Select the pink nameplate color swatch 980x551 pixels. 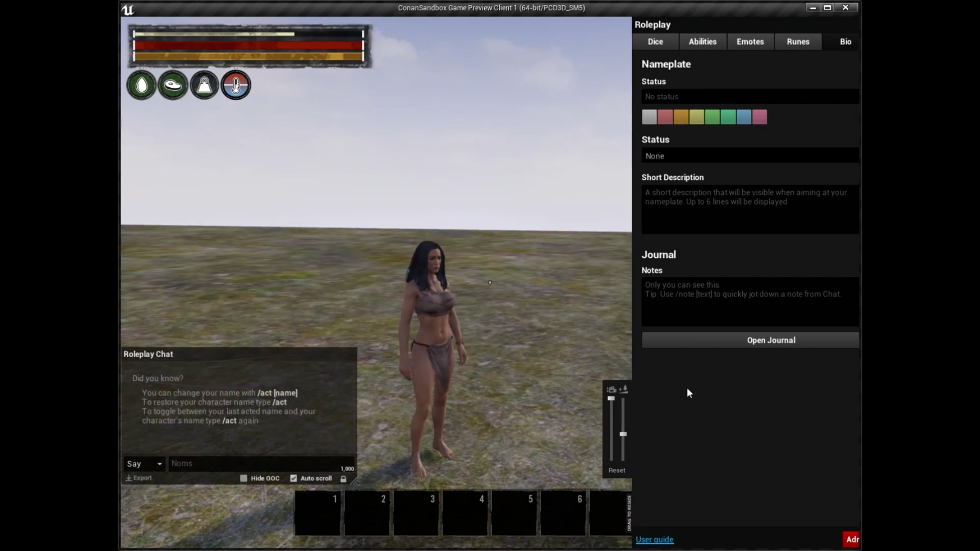coord(759,117)
